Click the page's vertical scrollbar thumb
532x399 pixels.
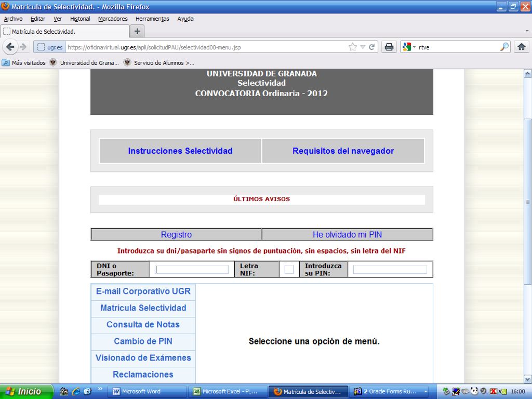point(528,202)
